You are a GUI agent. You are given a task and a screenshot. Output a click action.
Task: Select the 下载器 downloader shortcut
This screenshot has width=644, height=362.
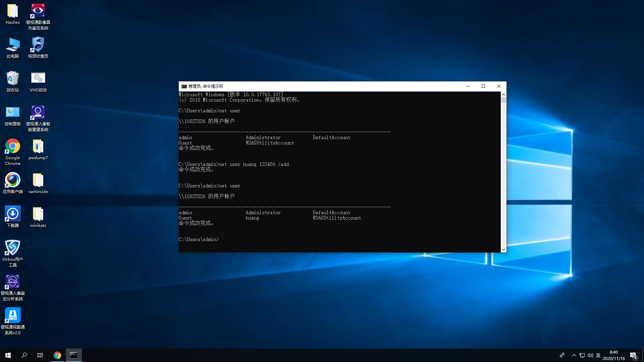coord(13,215)
